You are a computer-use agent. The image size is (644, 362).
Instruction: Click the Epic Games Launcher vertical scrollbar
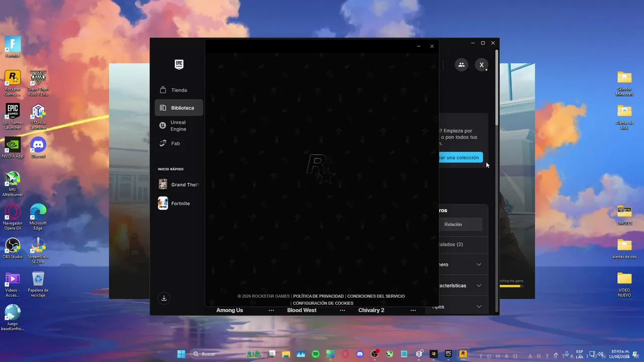click(497, 88)
